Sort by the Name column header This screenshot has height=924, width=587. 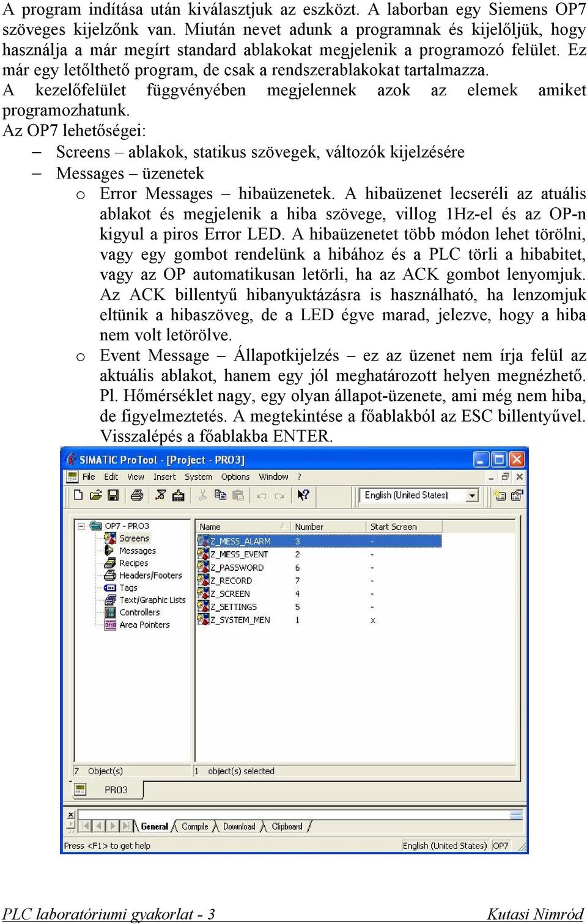click(x=243, y=526)
